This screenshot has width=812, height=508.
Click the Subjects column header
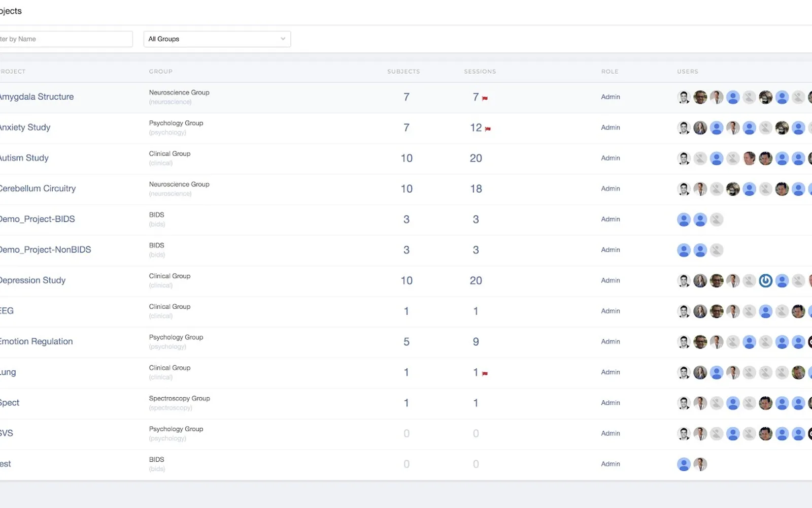click(403, 72)
